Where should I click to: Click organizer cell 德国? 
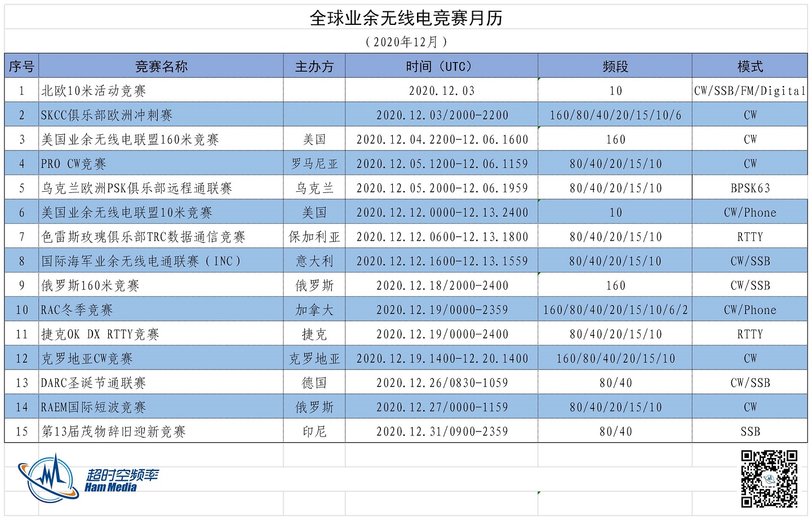pyautogui.click(x=314, y=382)
